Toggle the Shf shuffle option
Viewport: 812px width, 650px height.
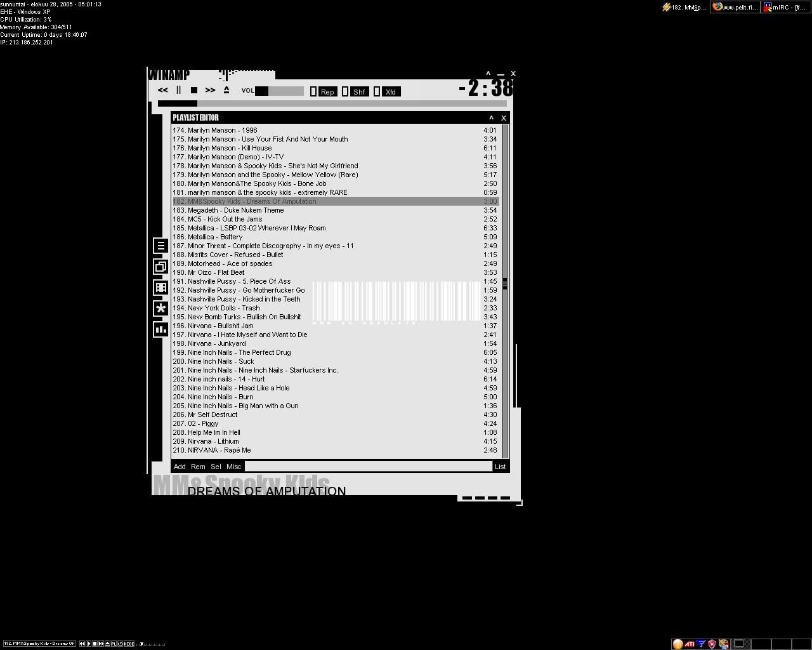(x=355, y=92)
